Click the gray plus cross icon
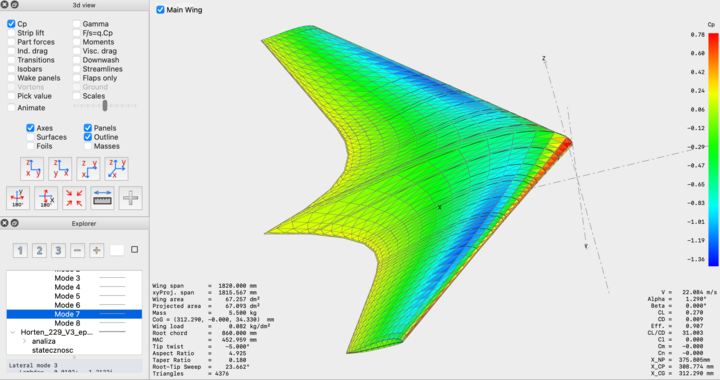Viewport: 720px width, 380px height. (x=130, y=198)
